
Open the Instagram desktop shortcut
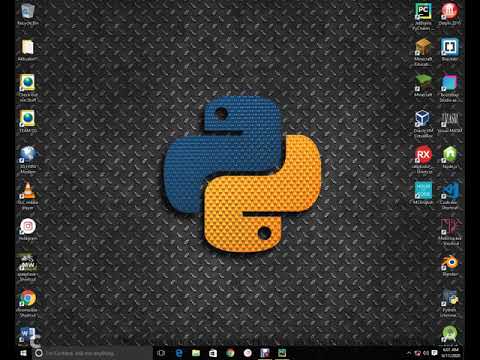(28, 228)
